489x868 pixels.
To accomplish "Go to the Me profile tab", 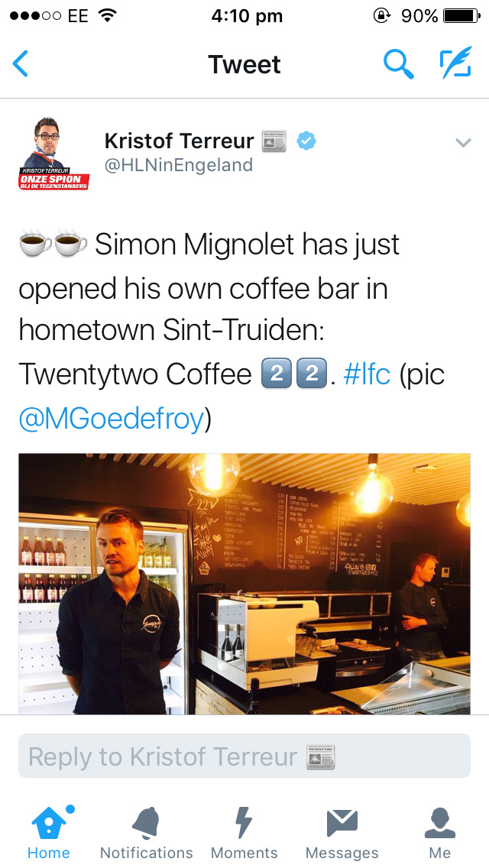I will 439,832.
